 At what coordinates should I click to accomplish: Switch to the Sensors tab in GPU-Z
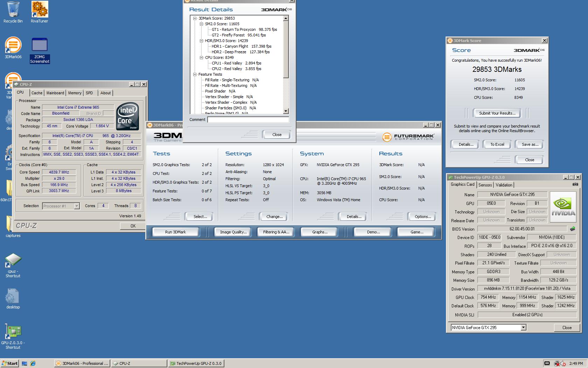[485, 185]
